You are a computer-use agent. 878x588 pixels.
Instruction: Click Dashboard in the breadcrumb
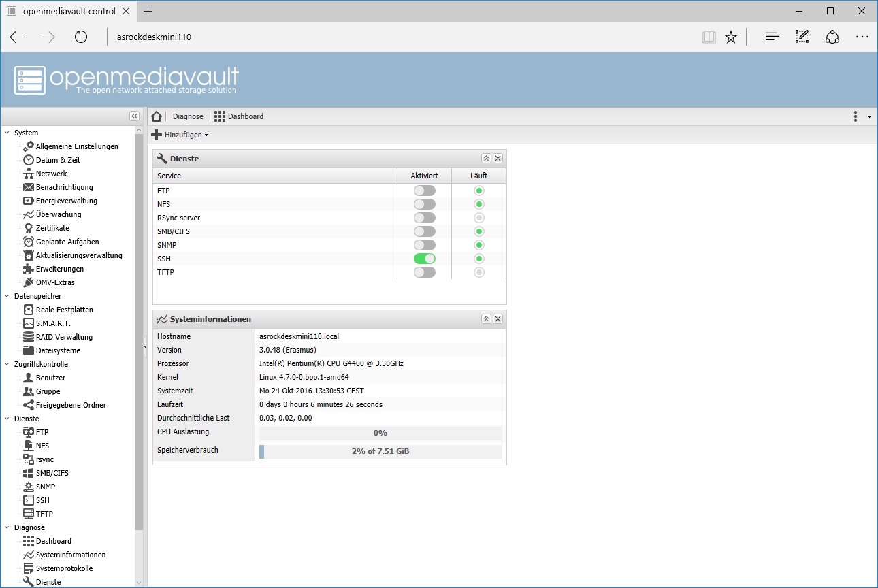239,116
